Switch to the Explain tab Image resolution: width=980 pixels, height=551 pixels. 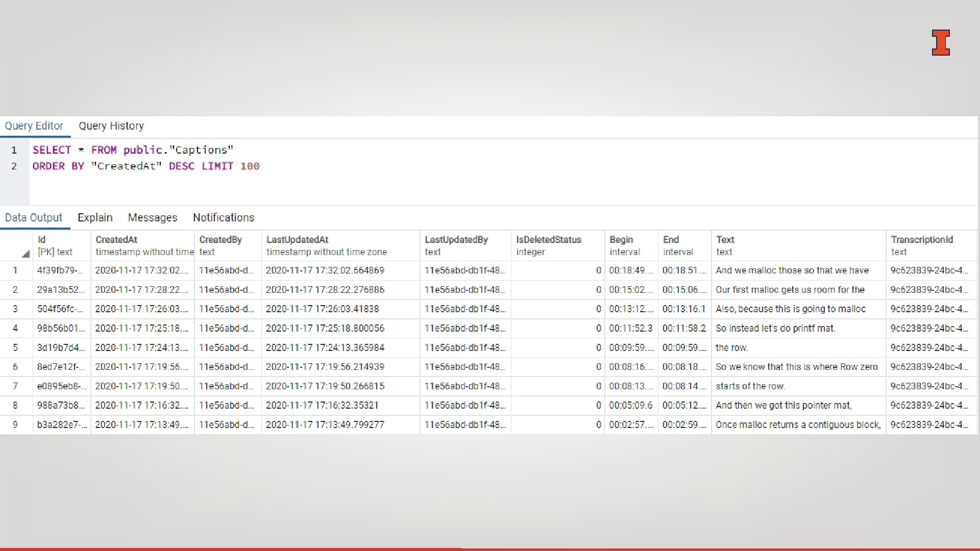95,218
